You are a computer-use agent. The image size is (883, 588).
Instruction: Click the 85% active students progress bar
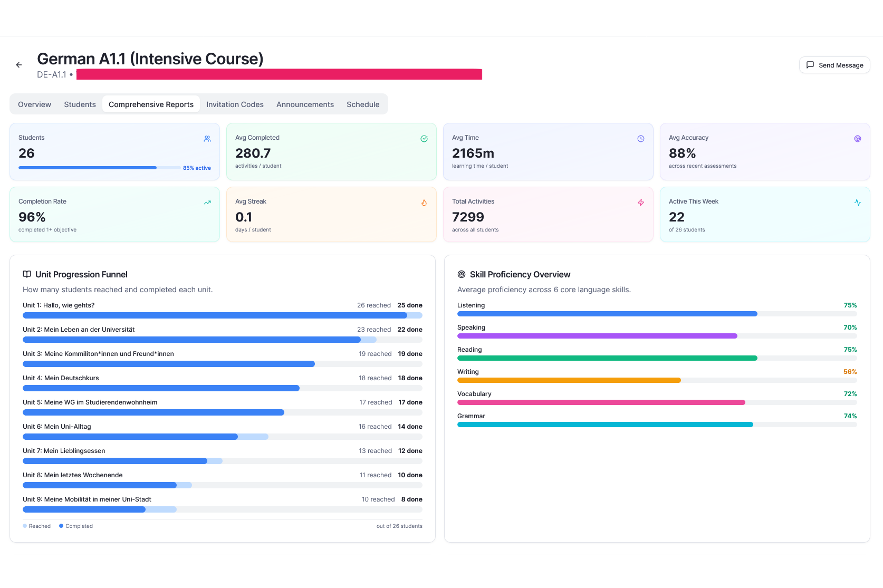(100, 168)
